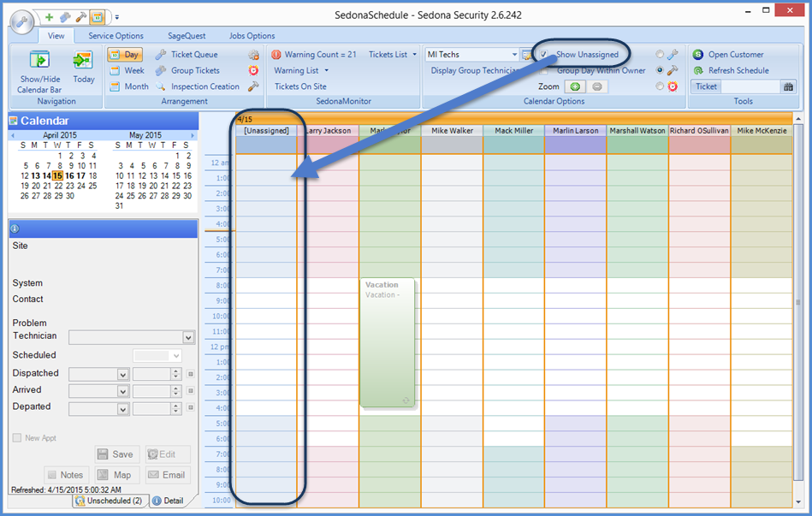Screen dimensions: 812x516
Task: Switch to the Unscheduled (2) tab
Action: coord(110,501)
